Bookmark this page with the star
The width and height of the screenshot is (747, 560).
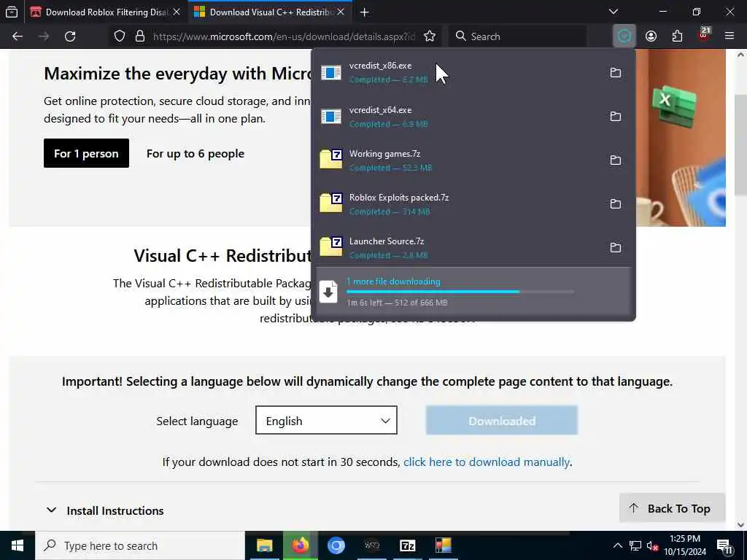pos(430,36)
